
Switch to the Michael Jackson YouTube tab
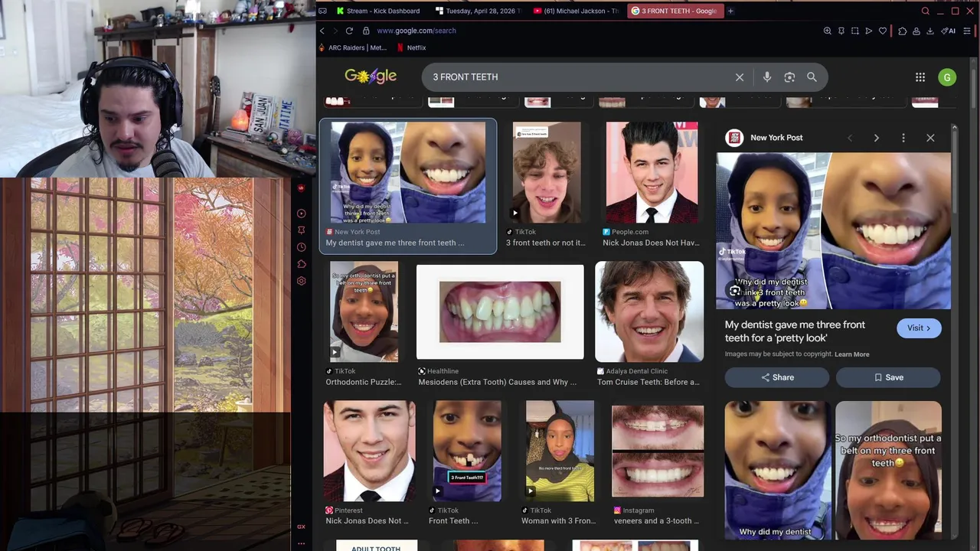(x=577, y=11)
